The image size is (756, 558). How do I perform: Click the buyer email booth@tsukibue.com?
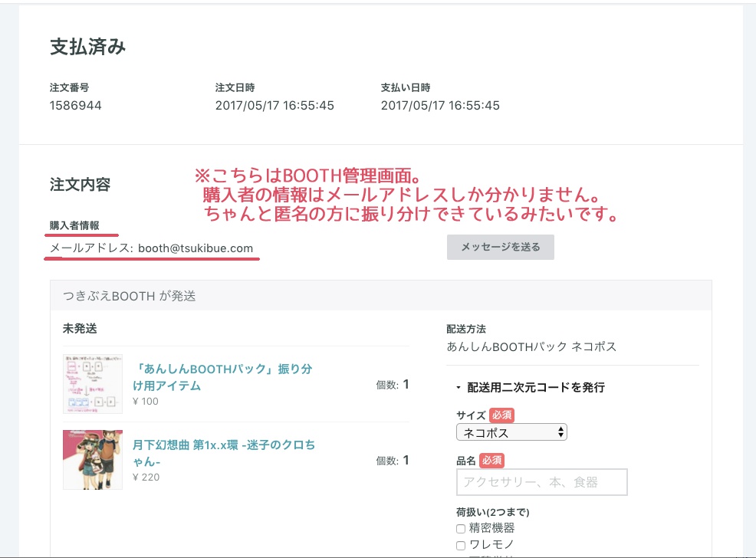tap(202, 248)
